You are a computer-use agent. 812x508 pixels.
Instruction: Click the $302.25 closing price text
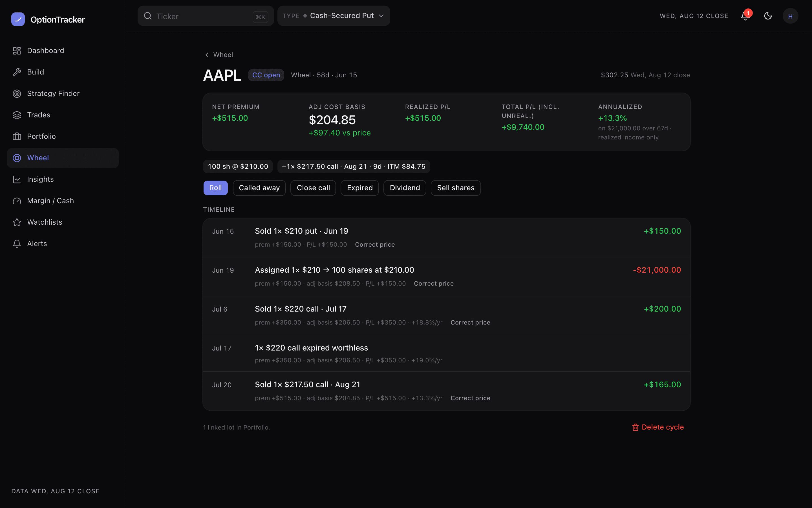point(614,75)
